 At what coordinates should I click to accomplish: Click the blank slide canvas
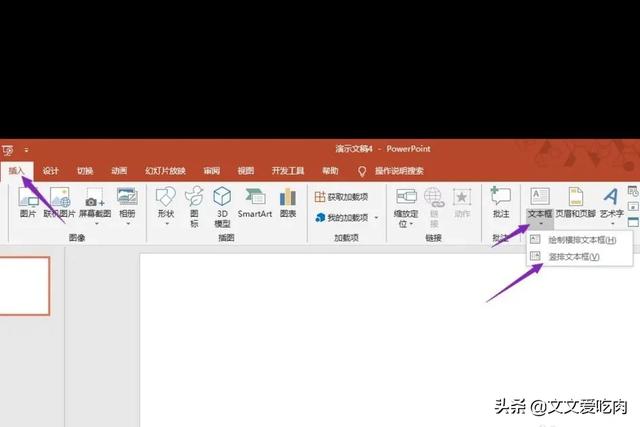click(x=390, y=340)
